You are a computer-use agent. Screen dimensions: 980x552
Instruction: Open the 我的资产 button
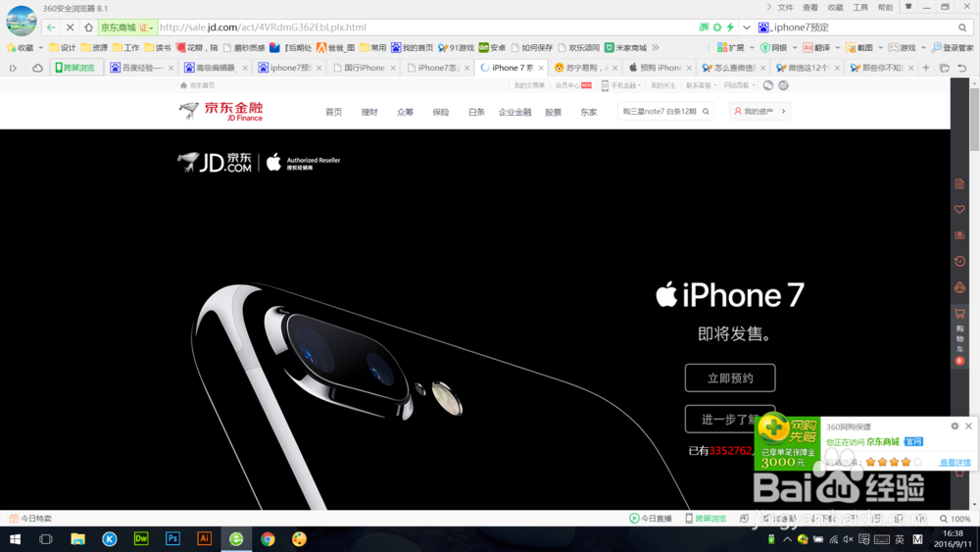coord(759,111)
